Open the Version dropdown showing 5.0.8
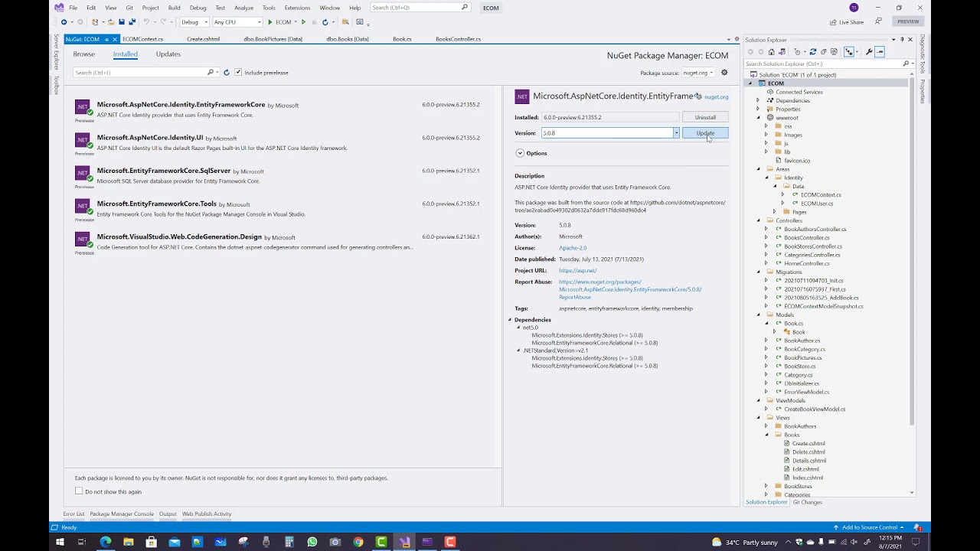Screen dimensions: 980x551 point(676,133)
